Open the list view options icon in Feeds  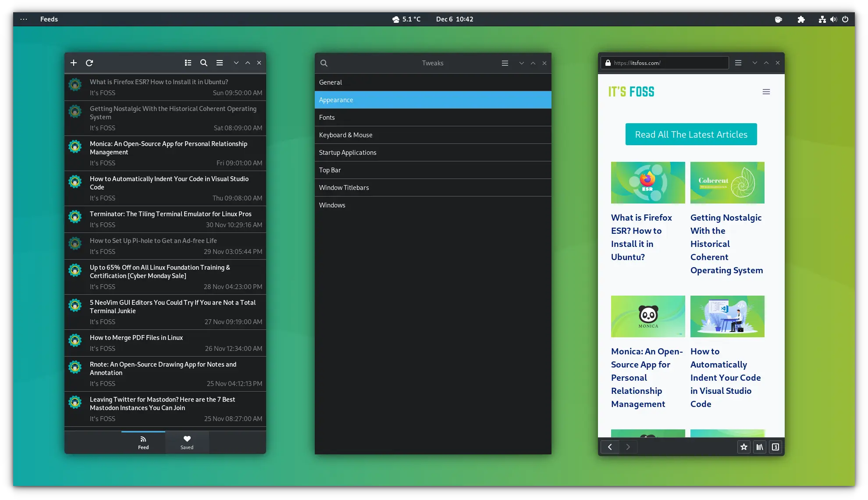pos(188,63)
